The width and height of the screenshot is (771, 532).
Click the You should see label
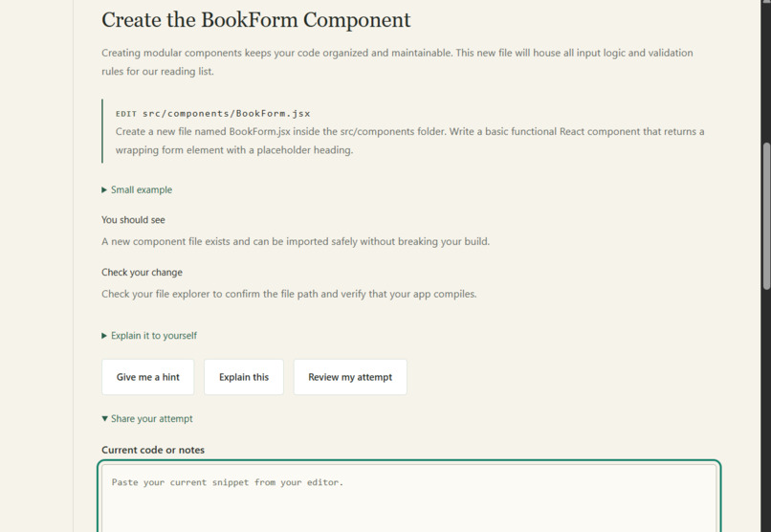point(133,220)
